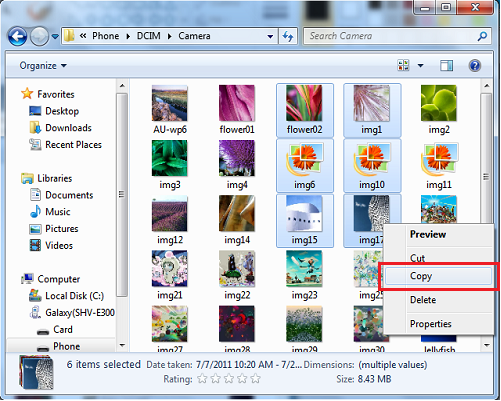501x401 pixels.
Task: Choose Cut in the context menu
Action: point(439,258)
